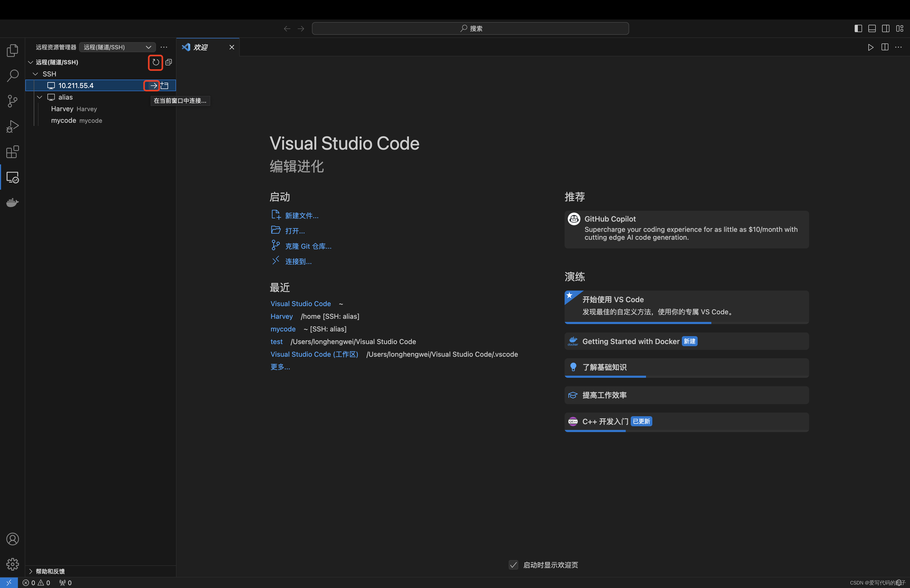Open remote explorer more actions menu

[x=164, y=47]
